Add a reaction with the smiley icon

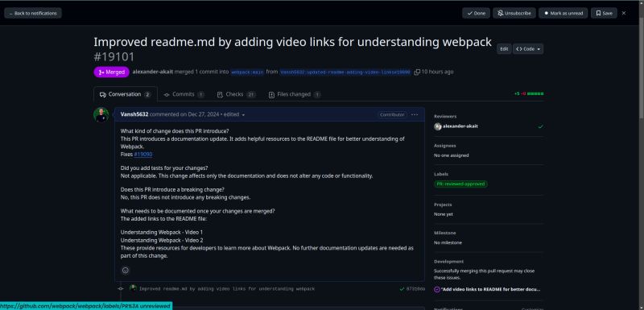pos(126,271)
